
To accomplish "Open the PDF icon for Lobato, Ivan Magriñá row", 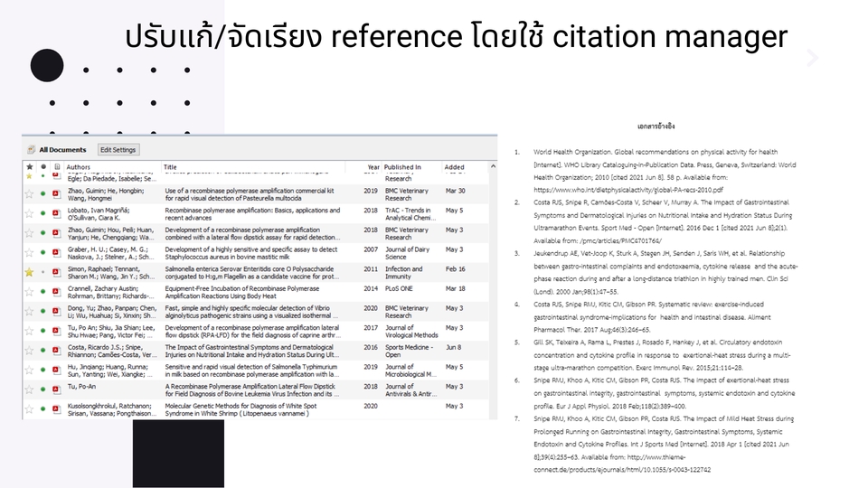I will 56,213.
